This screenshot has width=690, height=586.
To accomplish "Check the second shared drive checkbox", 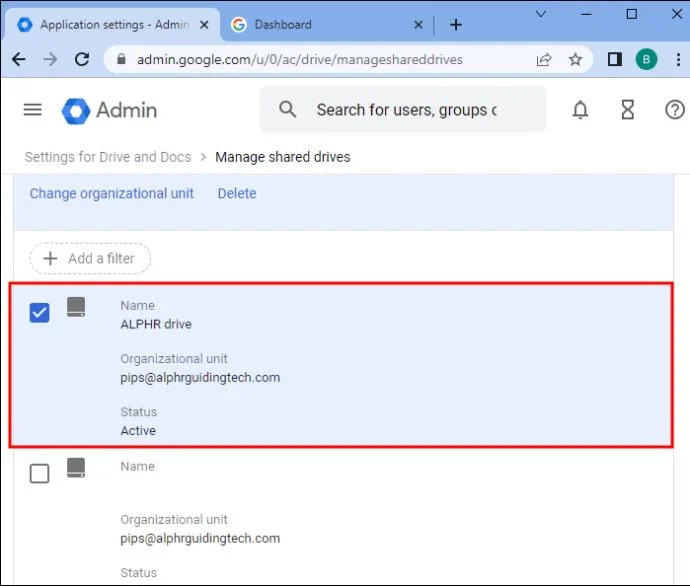I will click(39, 474).
